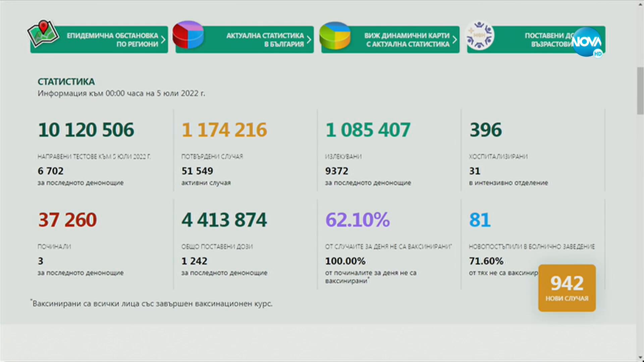The image size is (644, 362).
Task: Click the Статистика section heading
Action: [66, 81]
